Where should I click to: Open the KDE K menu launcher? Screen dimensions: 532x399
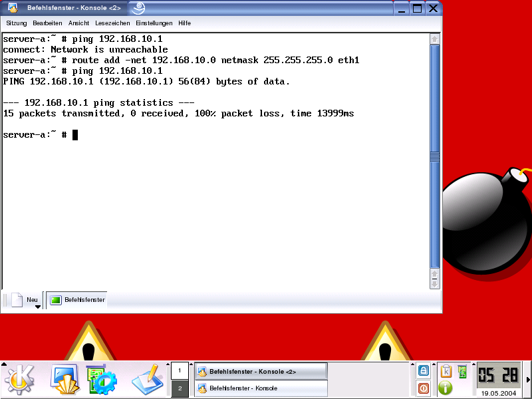(19, 380)
